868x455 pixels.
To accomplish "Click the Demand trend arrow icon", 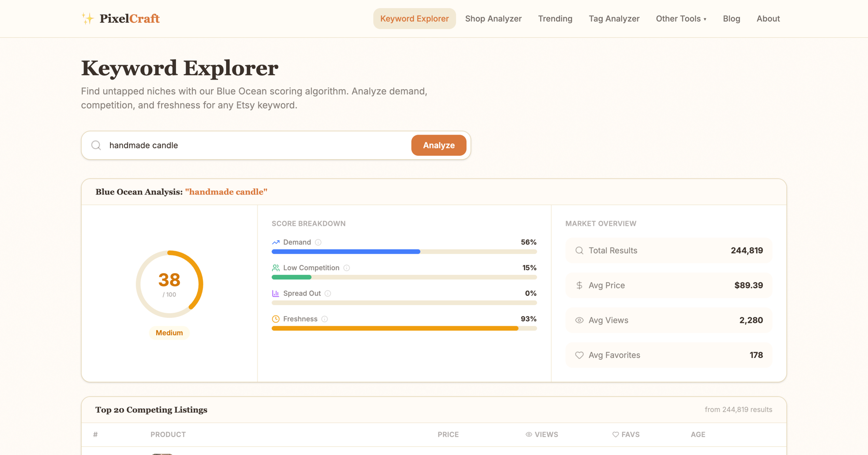I will (x=276, y=242).
